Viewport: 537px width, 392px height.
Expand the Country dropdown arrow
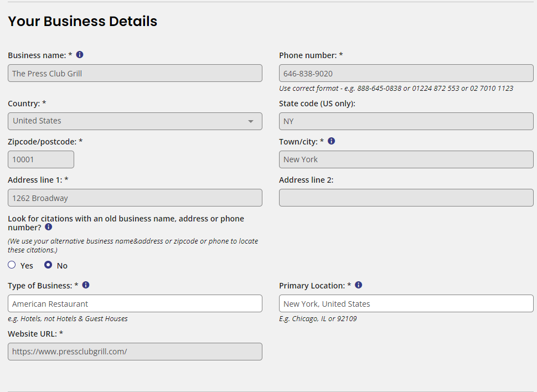[x=251, y=121]
